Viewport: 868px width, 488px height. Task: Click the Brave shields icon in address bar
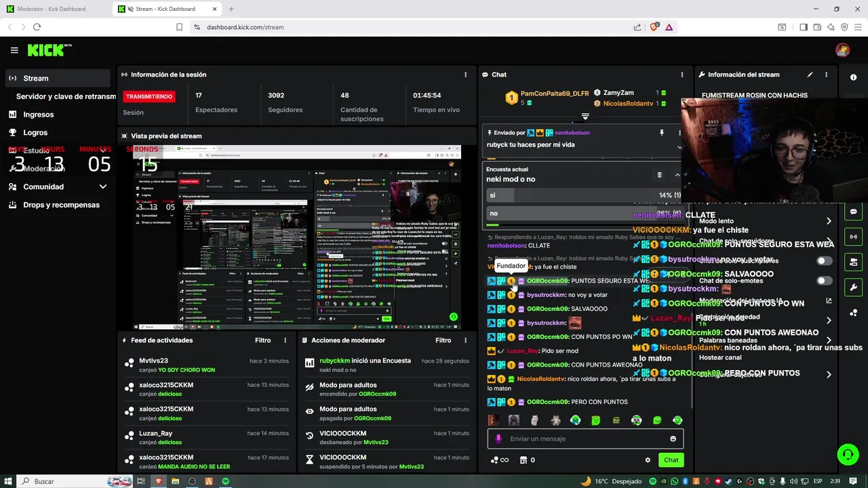(654, 27)
